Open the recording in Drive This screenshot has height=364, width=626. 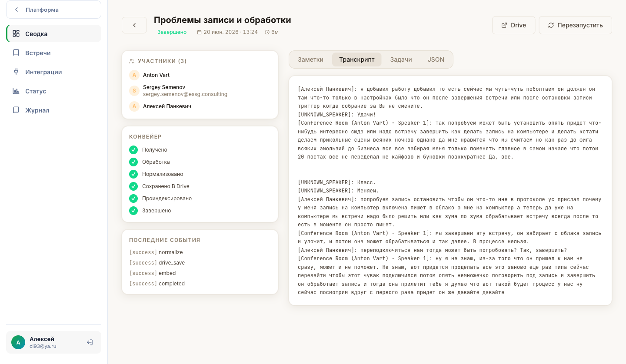(x=513, y=25)
